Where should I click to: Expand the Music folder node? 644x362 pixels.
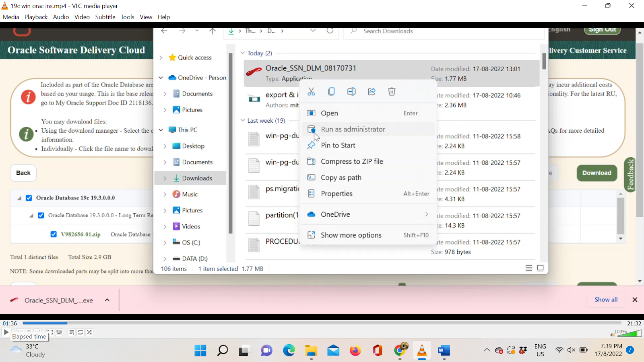coord(165,194)
